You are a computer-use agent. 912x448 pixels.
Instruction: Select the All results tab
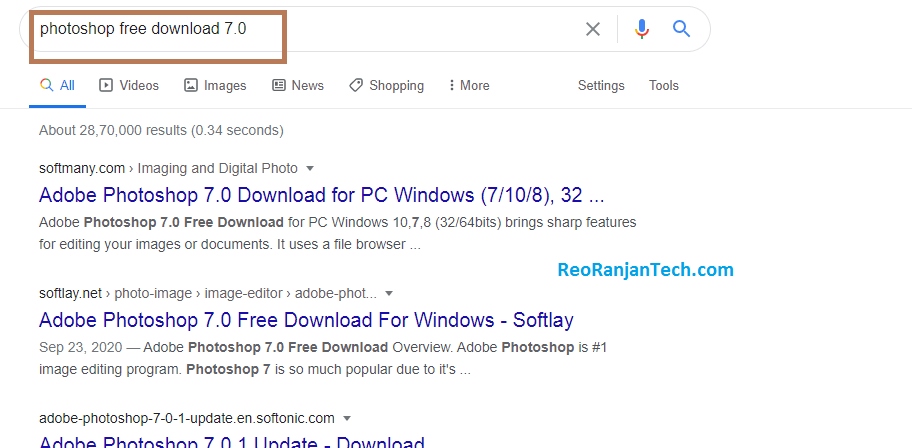pos(58,86)
